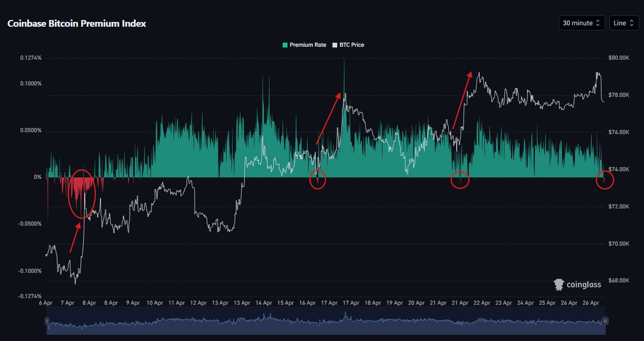Image resolution: width=644 pixels, height=341 pixels.
Task: Click the 25 Apr date label
Action: point(547,303)
